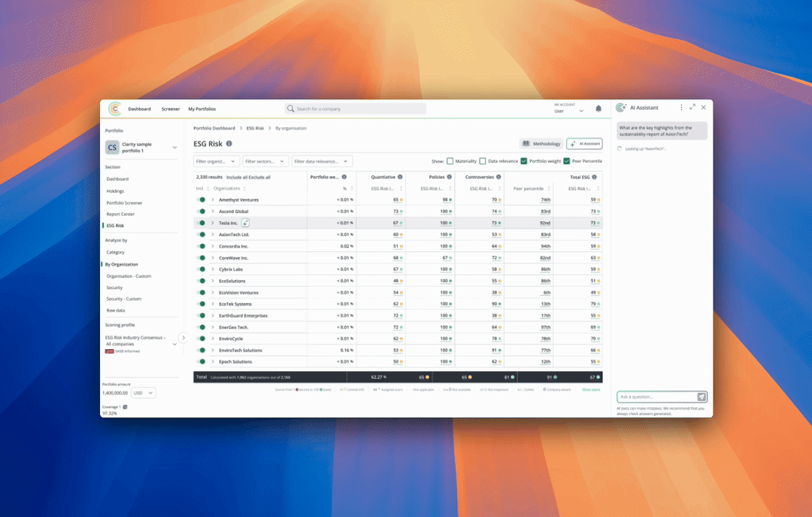Viewport: 812px width, 517px height.
Task: Open the AI Assistant three-dot options menu
Action: tap(682, 108)
